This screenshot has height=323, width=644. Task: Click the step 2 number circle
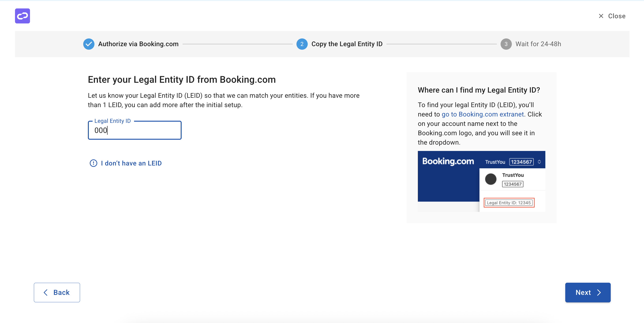(302, 44)
